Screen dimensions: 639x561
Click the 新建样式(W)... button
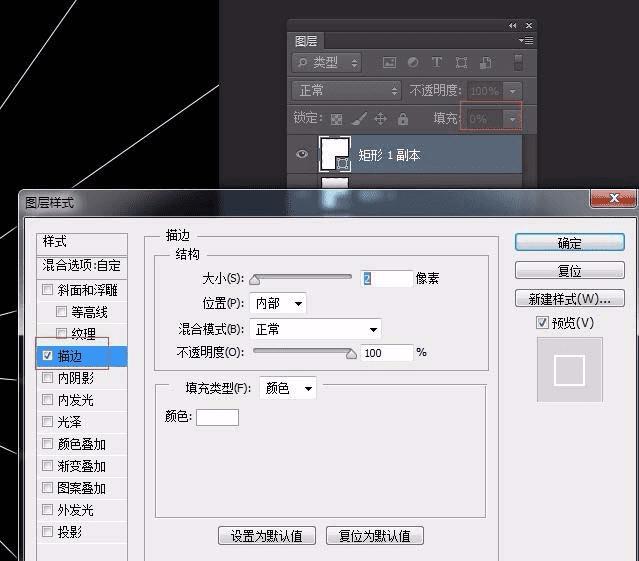click(570, 299)
